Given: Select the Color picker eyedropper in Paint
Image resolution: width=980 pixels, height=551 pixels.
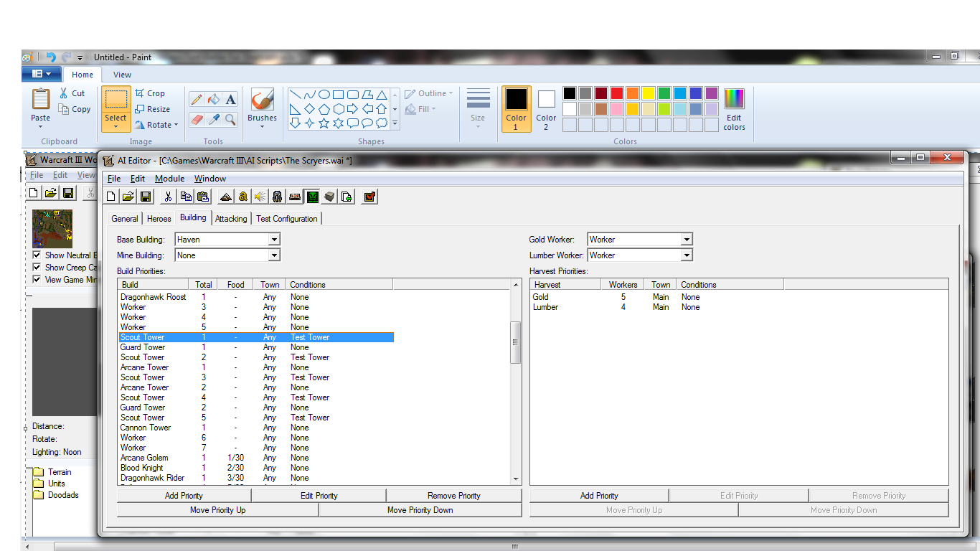Looking at the screenshot, I should (214, 119).
